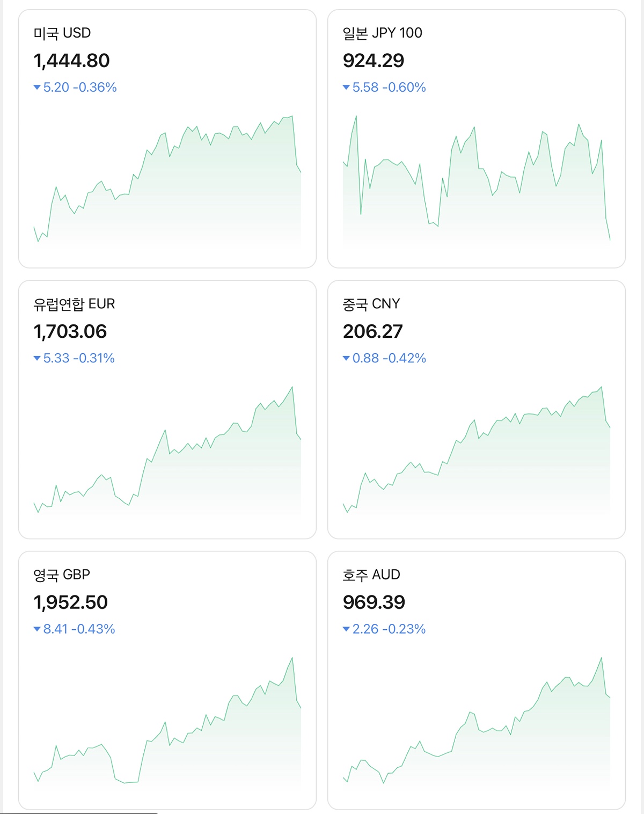Select the 영국 GBP card title
This screenshot has width=644, height=814.
[x=62, y=575]
